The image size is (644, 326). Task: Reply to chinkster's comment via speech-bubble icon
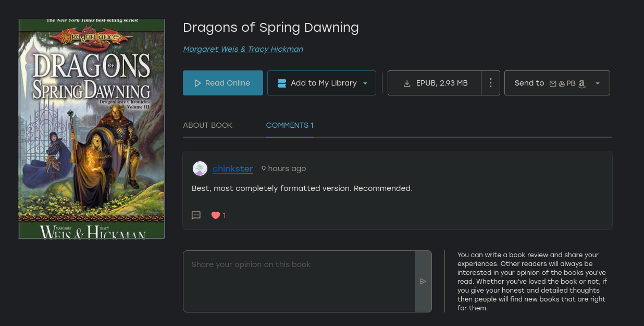click(196, 215)
